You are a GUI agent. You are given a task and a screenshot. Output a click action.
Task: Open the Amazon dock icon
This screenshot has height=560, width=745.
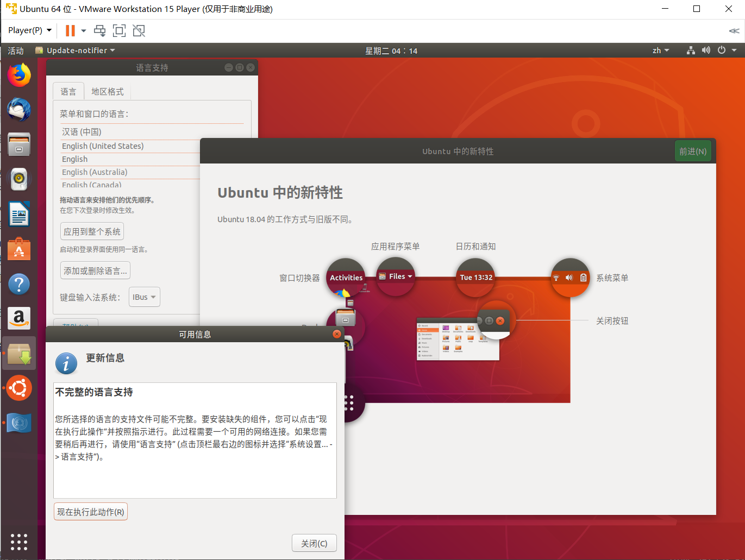coord(19,318)
